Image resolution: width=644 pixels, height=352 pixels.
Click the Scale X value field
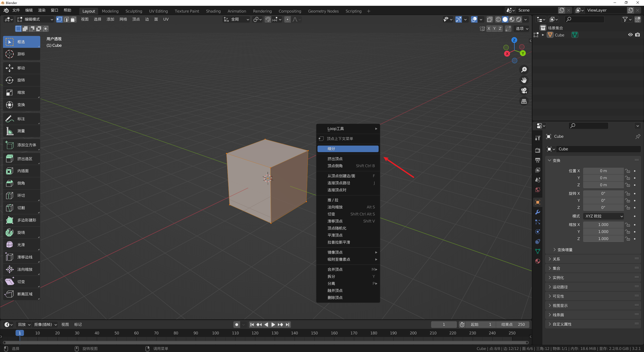tap(603, 225)
